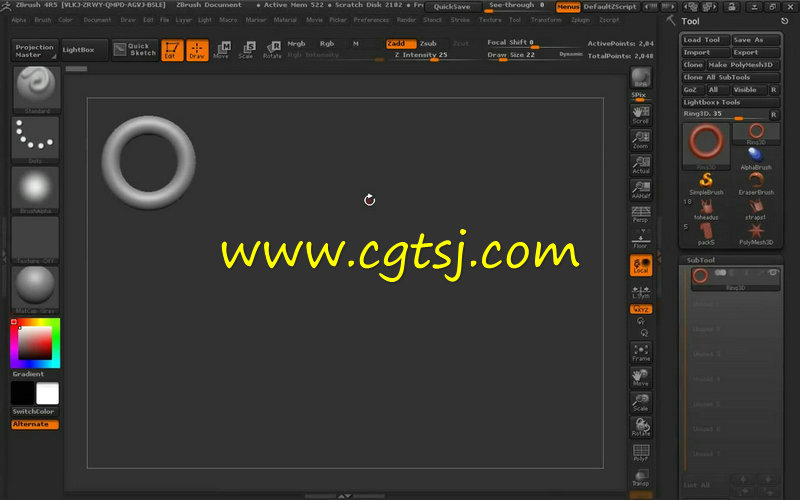Open the Dots stroke type picker

pos(35,139)
